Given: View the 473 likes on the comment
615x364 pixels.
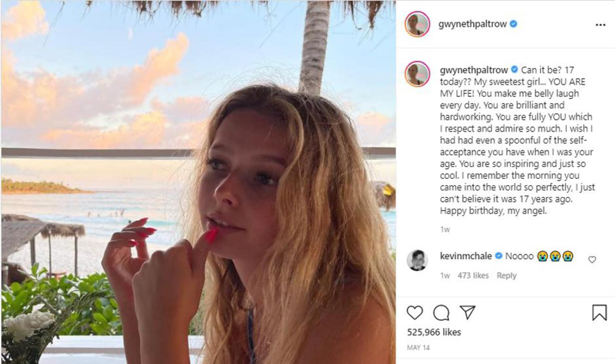Looking at the screenshot, I should click(473, 275).
